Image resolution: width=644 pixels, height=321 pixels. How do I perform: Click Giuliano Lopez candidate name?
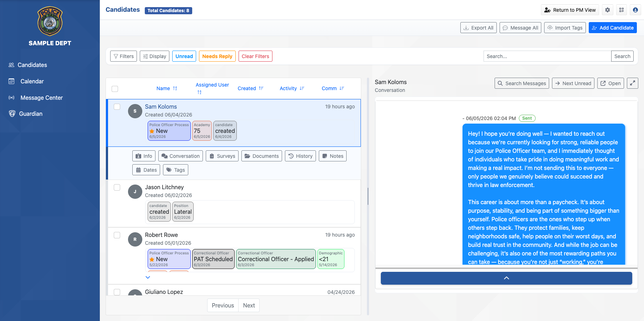pyautogui.click(x=164, y=292)
